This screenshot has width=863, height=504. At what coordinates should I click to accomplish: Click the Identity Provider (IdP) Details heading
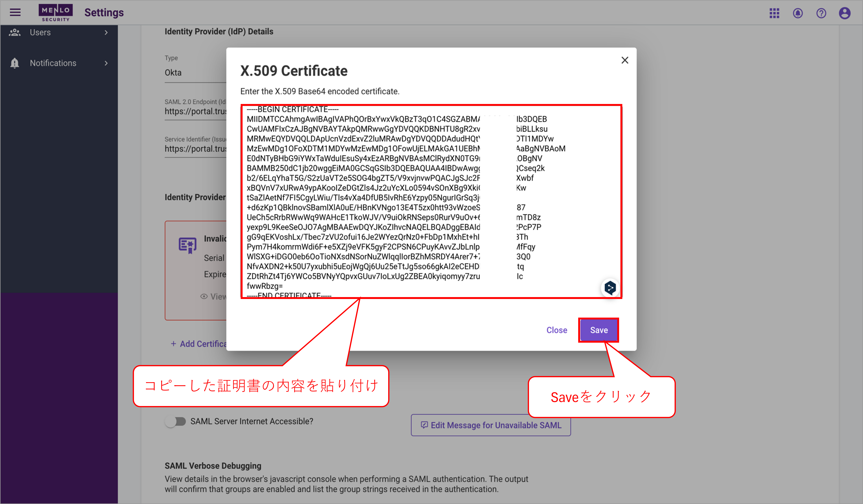click(x=219, y=31)
